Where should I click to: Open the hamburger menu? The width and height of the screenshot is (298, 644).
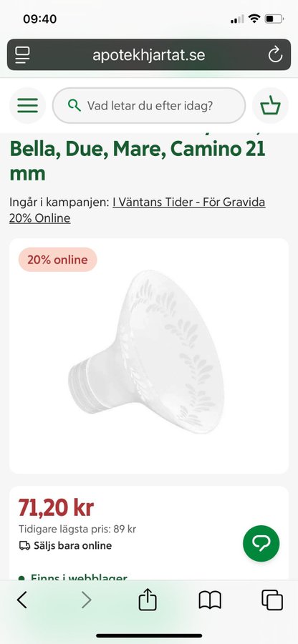27,106
